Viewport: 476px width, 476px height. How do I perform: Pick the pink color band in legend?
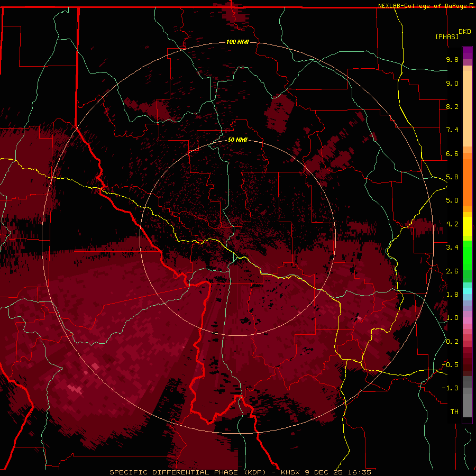[x=467, y=321]
